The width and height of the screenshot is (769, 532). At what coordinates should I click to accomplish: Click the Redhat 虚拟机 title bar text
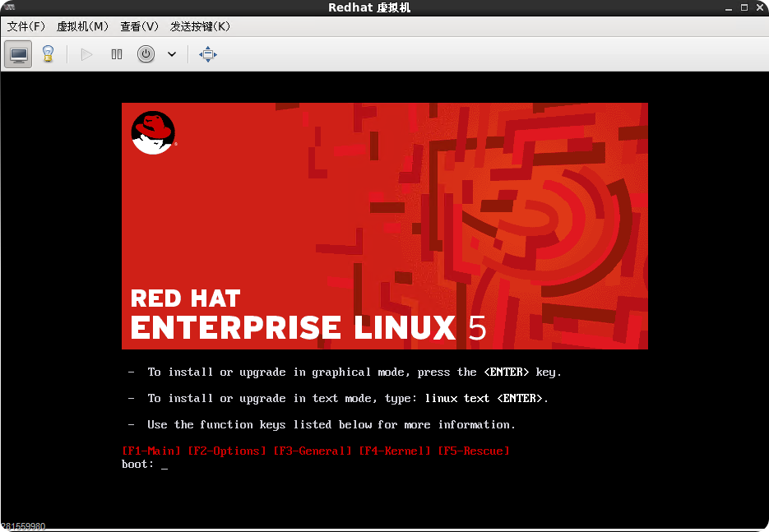(369, 8)
